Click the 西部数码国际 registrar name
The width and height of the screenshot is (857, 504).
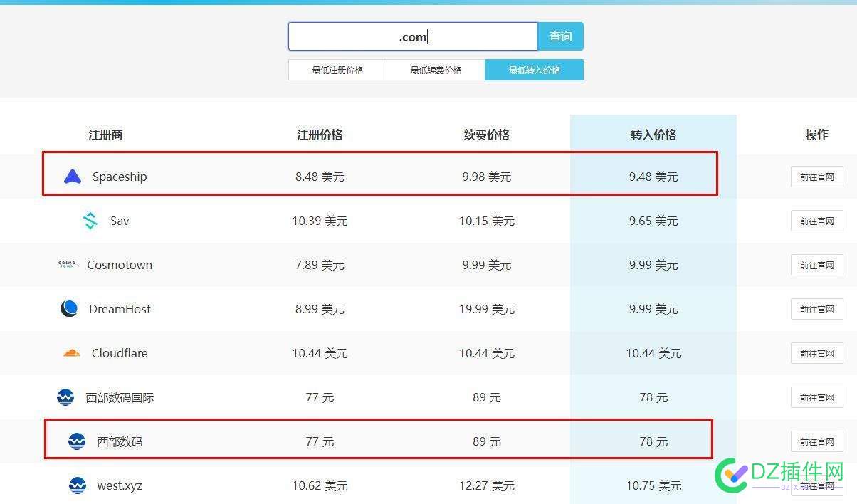click(x=120, y=397)
